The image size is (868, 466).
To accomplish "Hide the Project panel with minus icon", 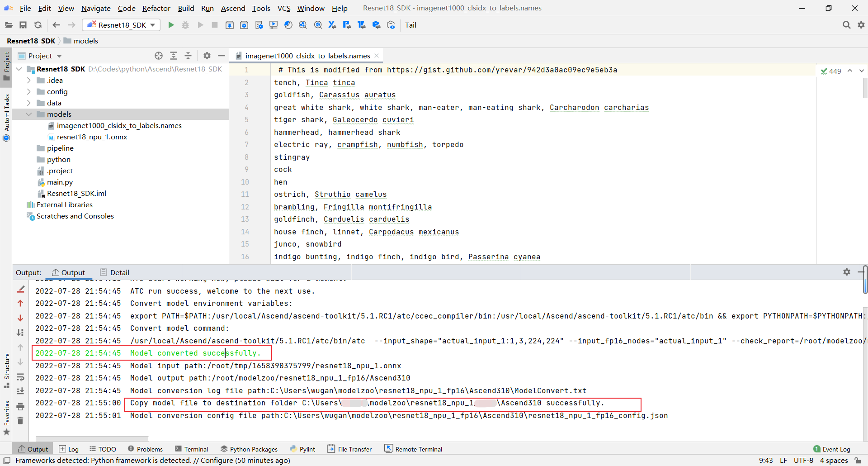I will tap(222, 56).
